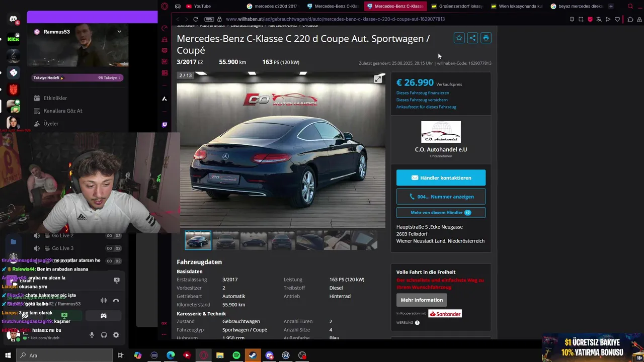Click the WERBUNG question mark icon
The image size is (644, 362).
[417, 323]
